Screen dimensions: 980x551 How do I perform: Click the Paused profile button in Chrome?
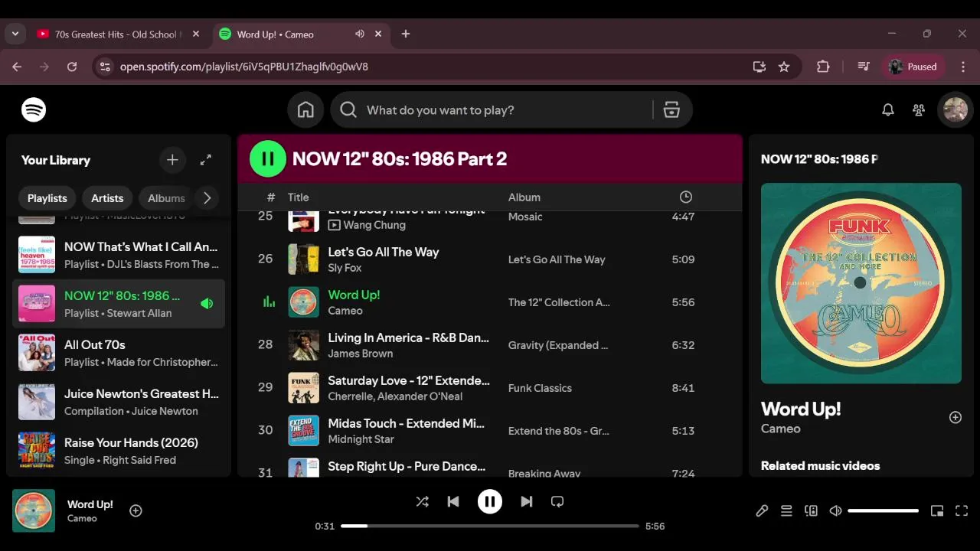click(x=913, y=67)
